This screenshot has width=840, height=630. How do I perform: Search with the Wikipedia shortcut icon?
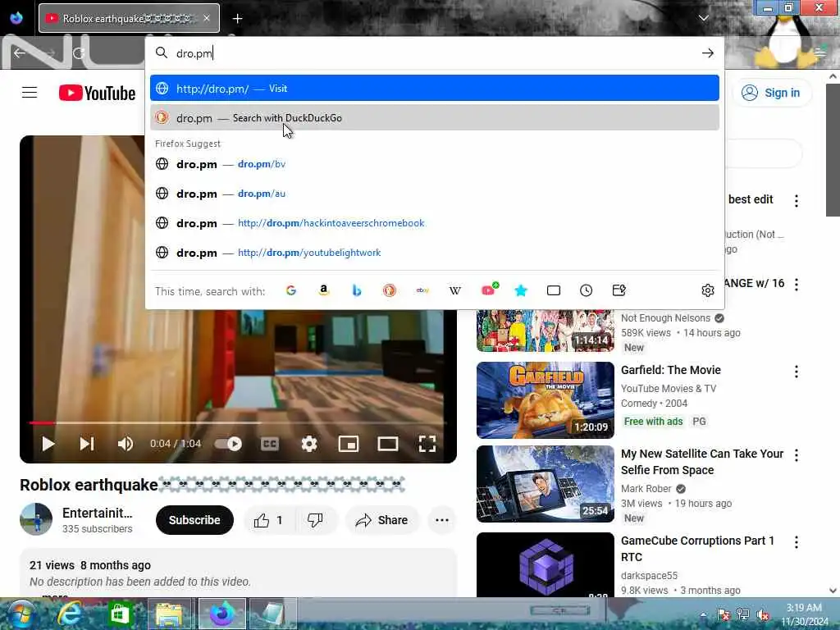pos(454,290)
